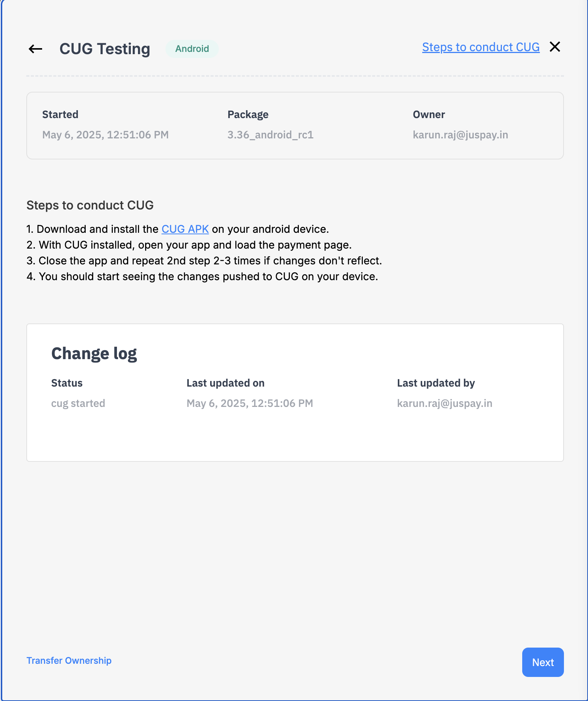Open the Steps to conduct CUG link

tap(480, 47)
